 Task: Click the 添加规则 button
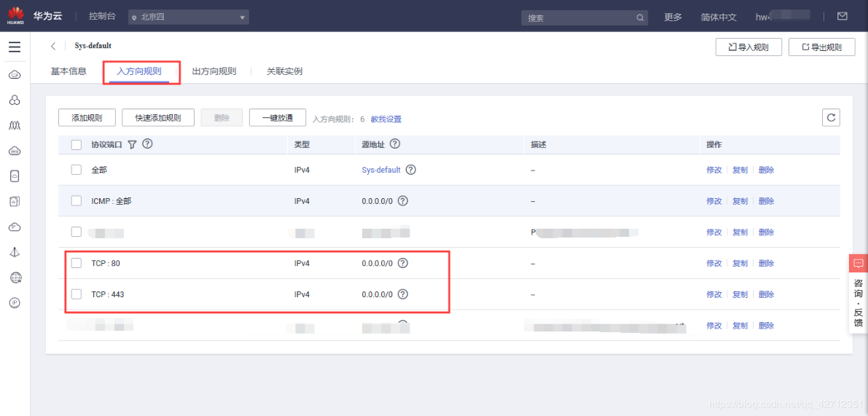[x=87, y=118]
